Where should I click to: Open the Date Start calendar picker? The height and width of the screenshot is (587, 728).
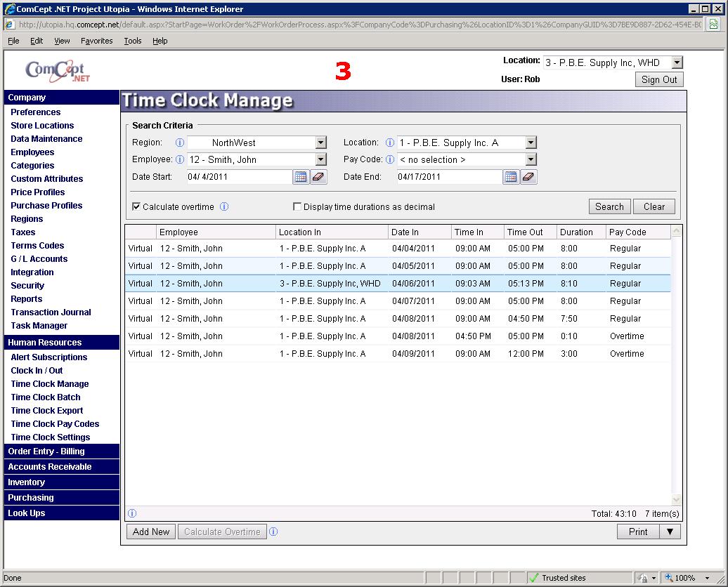(x=301, y=177)
